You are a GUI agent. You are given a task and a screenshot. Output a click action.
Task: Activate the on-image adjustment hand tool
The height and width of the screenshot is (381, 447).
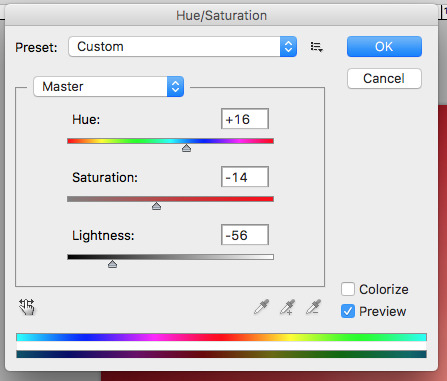point(27,307)
